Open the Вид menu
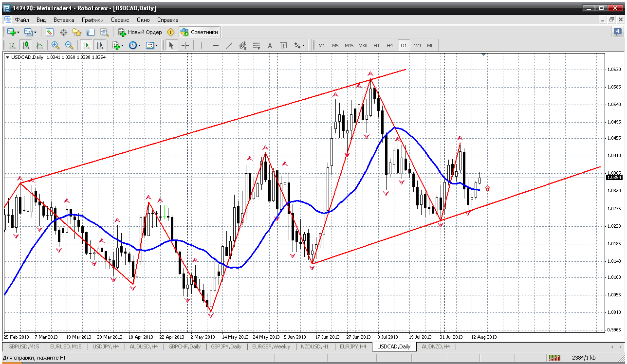Screen dimensions: 627x364 (41, 20)
